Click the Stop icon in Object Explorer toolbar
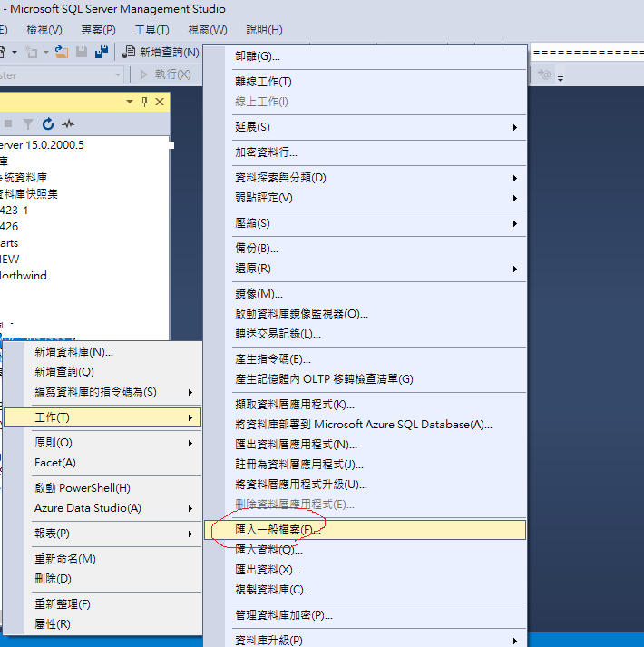644x647 pixels. pyautogui.click(x=8, y=123)
